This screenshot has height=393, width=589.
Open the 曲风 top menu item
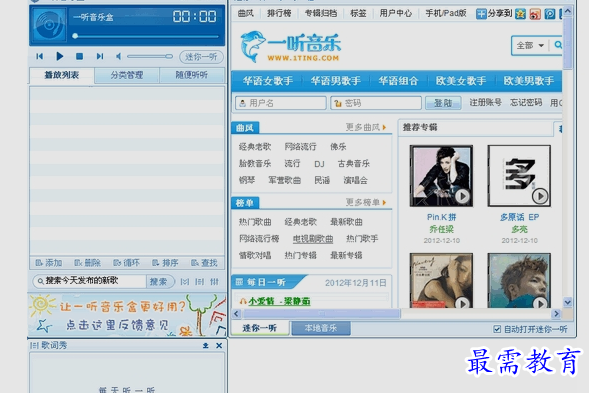click(x=246, y=14)
